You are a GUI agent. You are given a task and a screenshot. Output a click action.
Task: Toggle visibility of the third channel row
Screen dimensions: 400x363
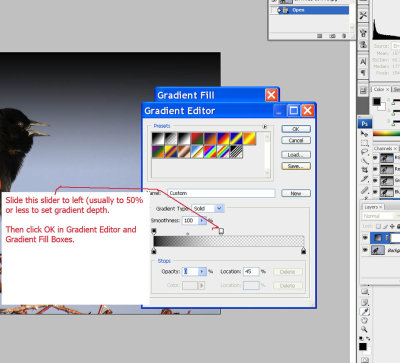375,181
